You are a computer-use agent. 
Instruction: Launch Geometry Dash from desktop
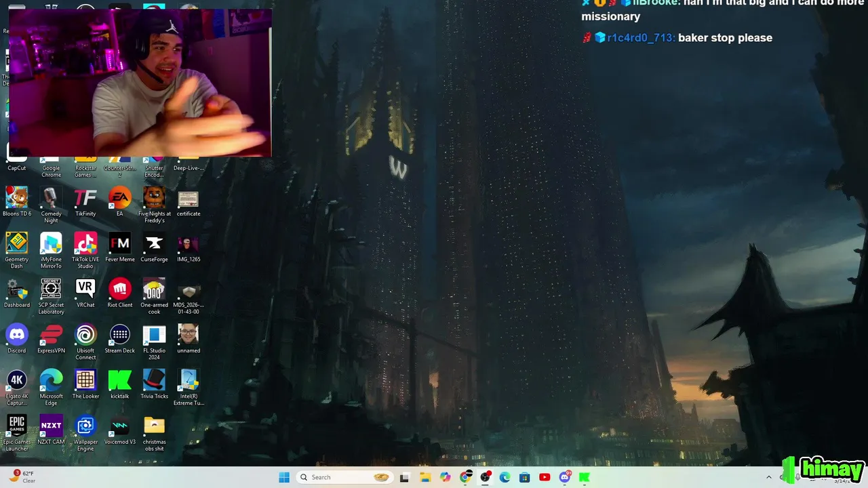click(x=17, y=243)
